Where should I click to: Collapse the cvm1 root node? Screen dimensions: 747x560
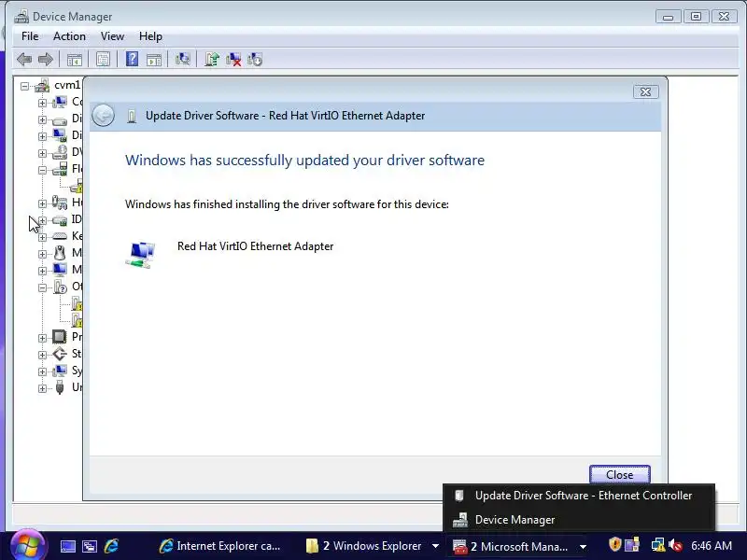coord(24,86)
